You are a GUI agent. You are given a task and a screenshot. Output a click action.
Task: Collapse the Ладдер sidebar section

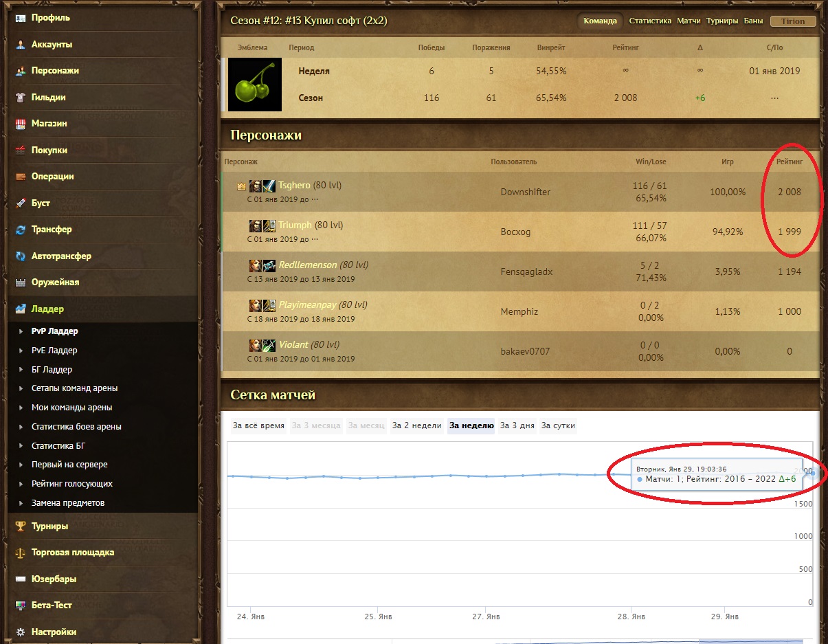pyautogui.click(x=47, y=309)
